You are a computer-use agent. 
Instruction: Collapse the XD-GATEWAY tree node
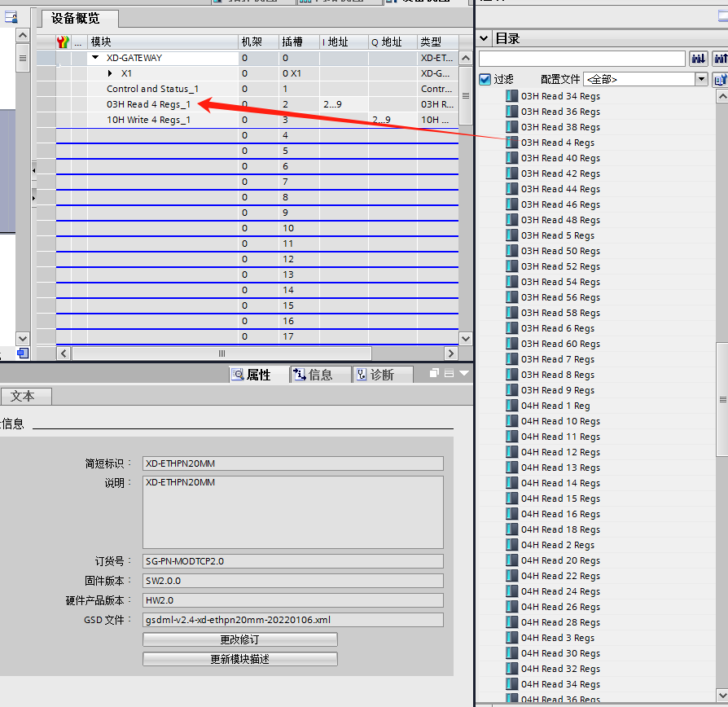(x=95, y=58)
